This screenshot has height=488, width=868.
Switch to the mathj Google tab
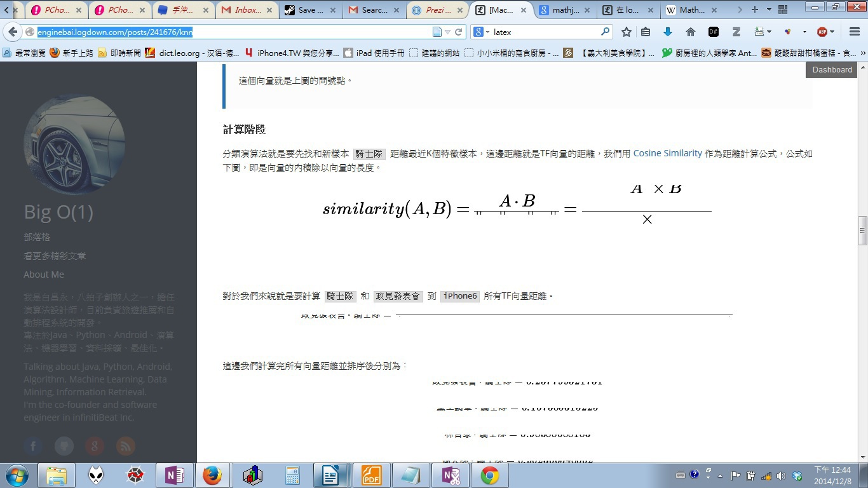[564, 10]
